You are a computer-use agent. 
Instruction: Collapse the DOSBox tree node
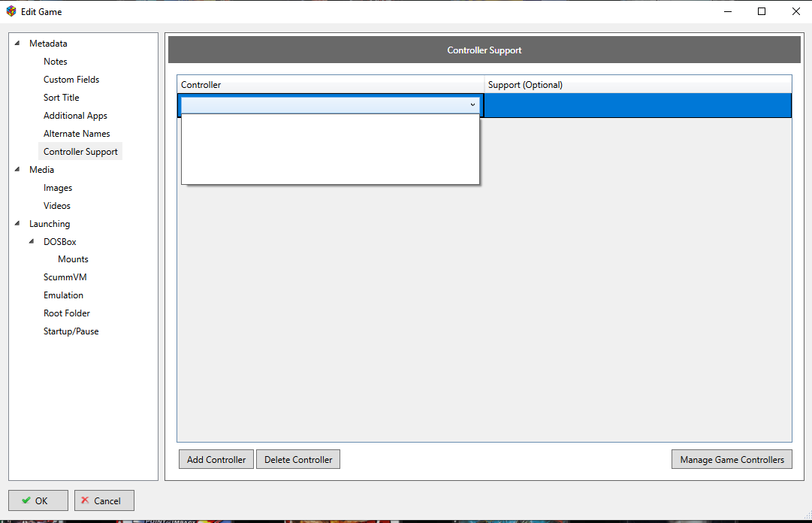tap(32, 241)
